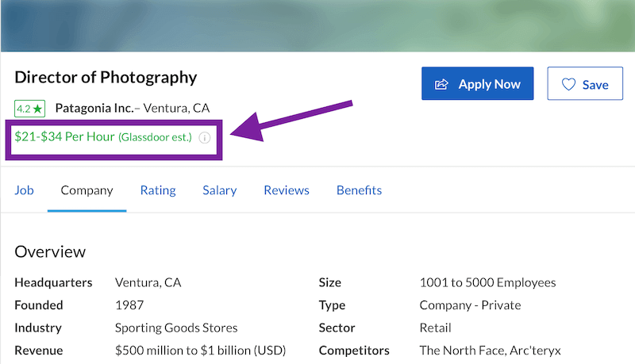Click the Glassdoor est. label
This screenshot has width=635, height=364.
pos(156,137)
